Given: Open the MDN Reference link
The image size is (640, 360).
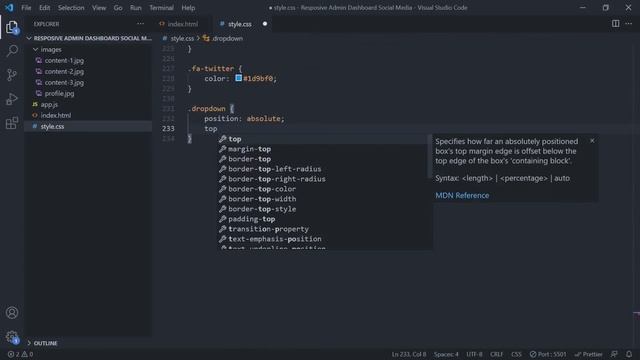Looking at the screenshot, I should tap(462, 196).
